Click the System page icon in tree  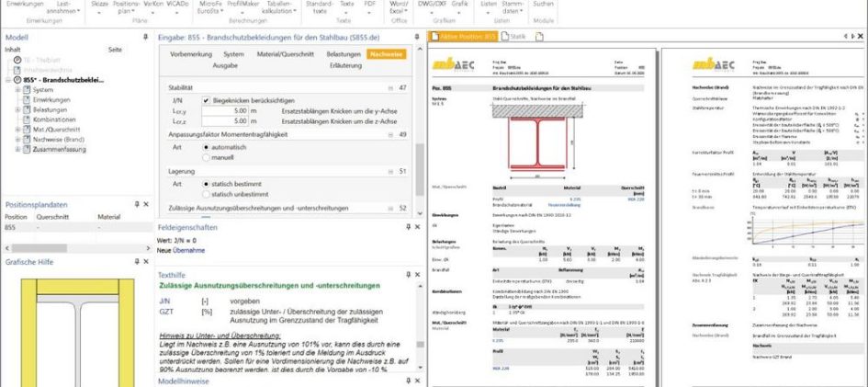(x=27, y=90)
